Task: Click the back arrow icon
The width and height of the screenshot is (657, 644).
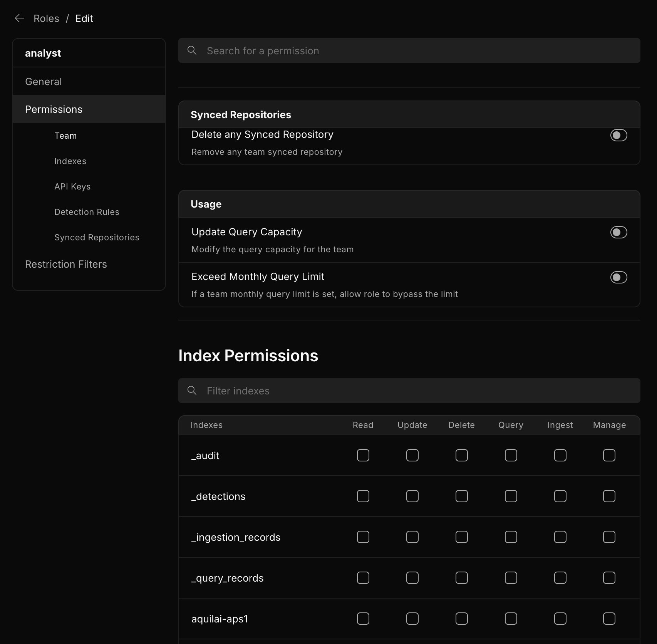Action: [x=19, y=18]
